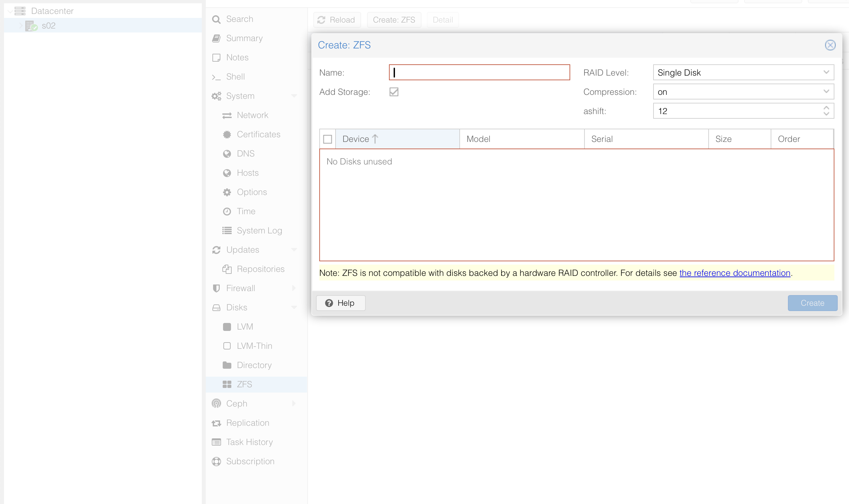Viewport: 849px width, 504px height.
Task: Collapse the Disks section arrow
Action: 294,307
